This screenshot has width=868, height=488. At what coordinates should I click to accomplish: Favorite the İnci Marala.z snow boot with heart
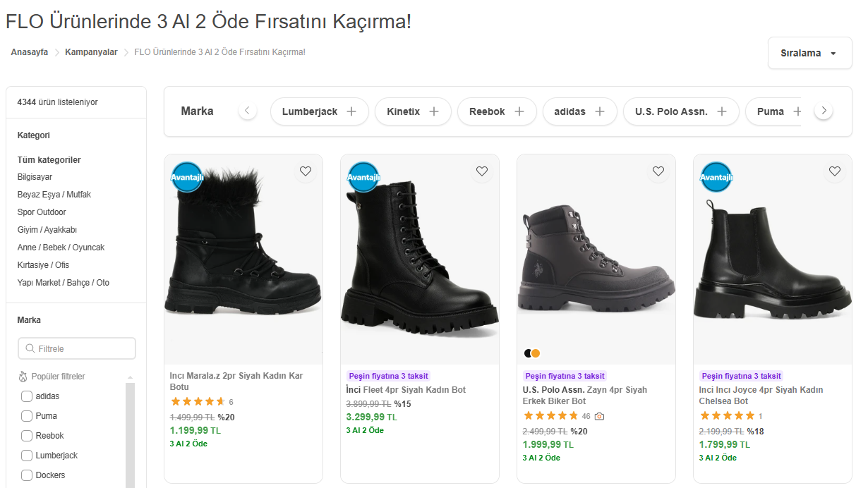point(306,171)
